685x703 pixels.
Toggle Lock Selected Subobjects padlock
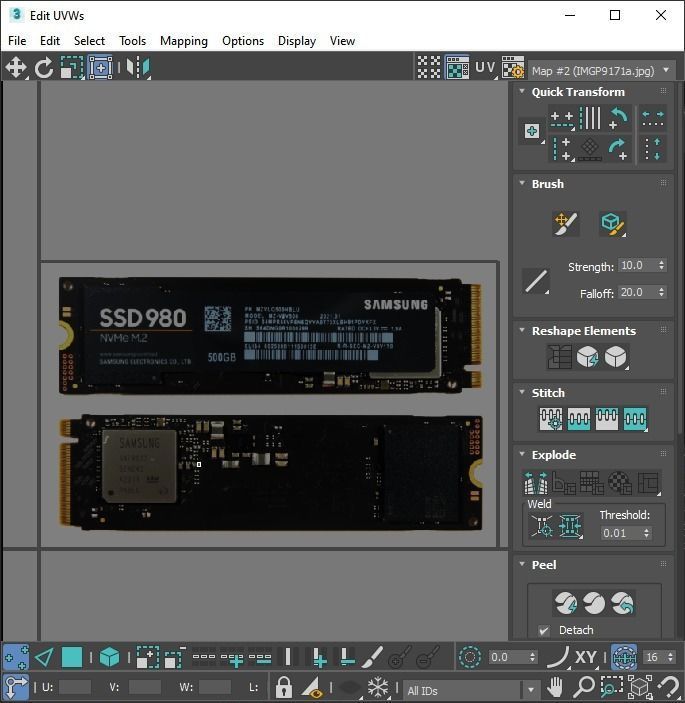[x=284, y=687]
